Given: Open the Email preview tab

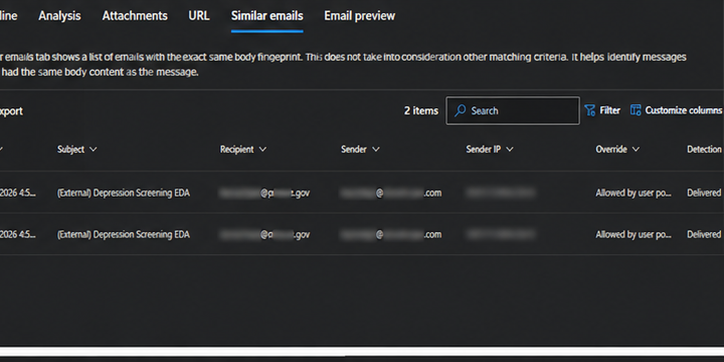Looking at the screenshot, I should tap(360, 16).
